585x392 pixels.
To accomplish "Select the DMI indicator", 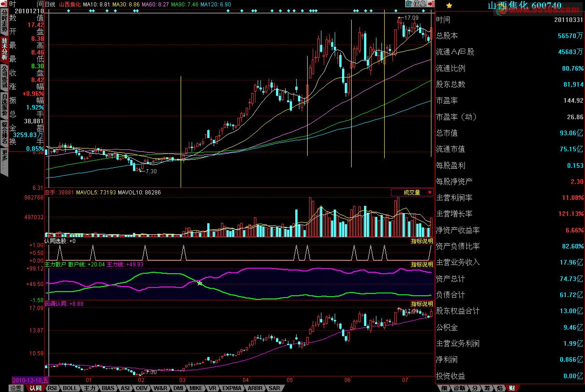I will click(x=178, y=388).
